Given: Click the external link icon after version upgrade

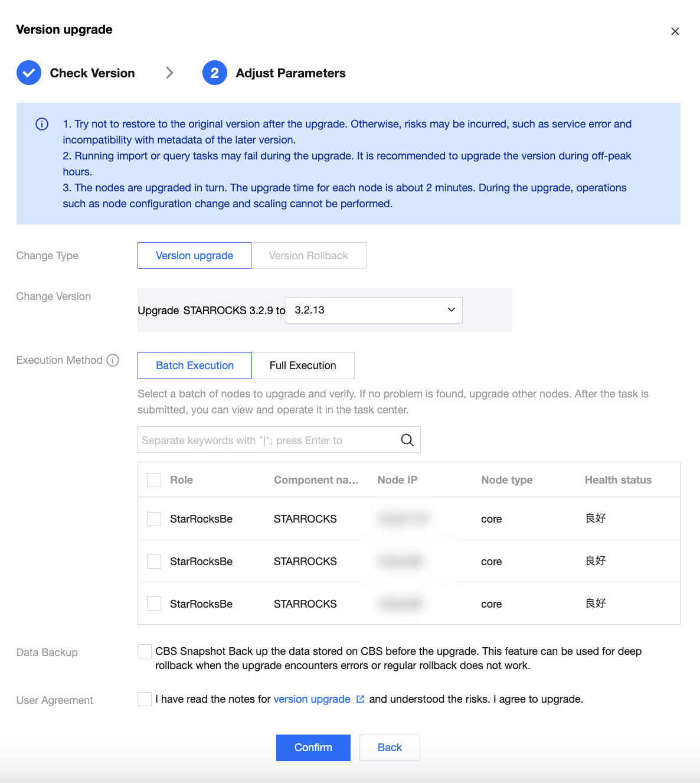Looking at the screenshot, I should tap(360, 699).
